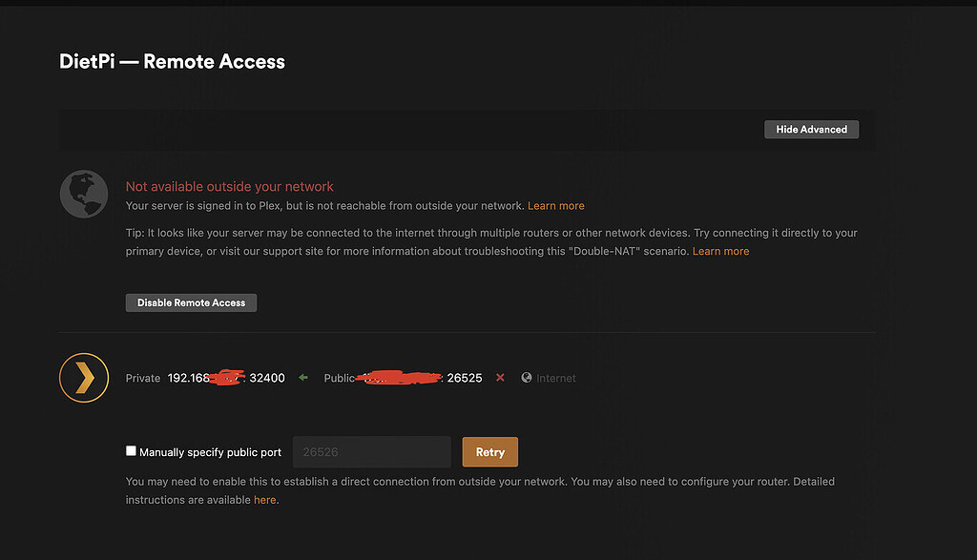The image size is (977, 560).
Task: Open the detailed instructions 'here' link
Action: click(x=264, y=499)
